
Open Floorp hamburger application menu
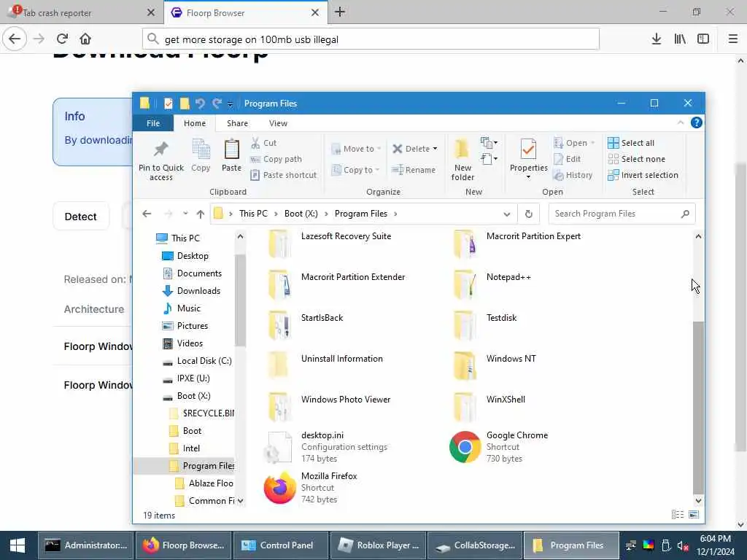732,39
